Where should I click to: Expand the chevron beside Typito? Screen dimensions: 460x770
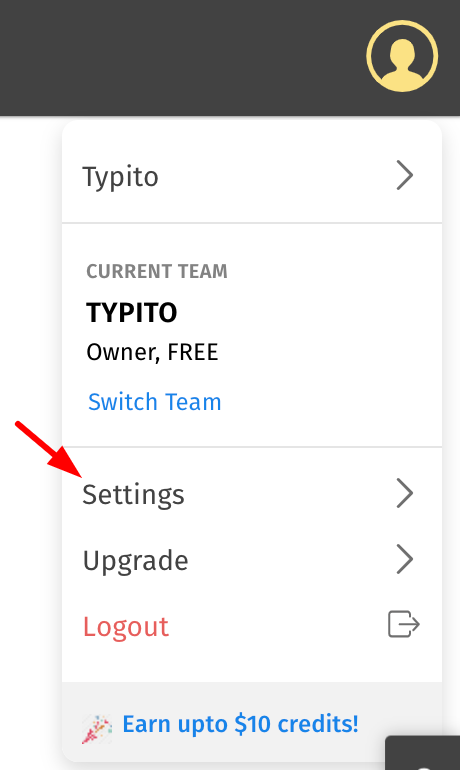405,175
